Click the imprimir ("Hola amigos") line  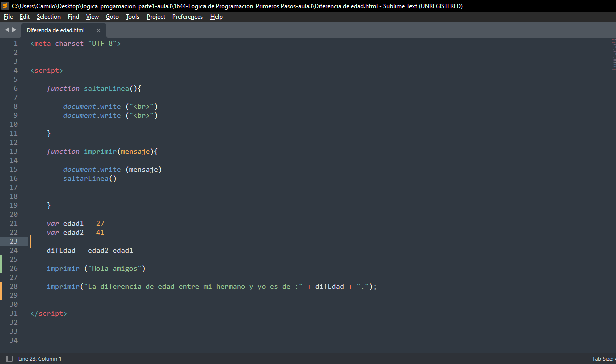click(96, 268)
